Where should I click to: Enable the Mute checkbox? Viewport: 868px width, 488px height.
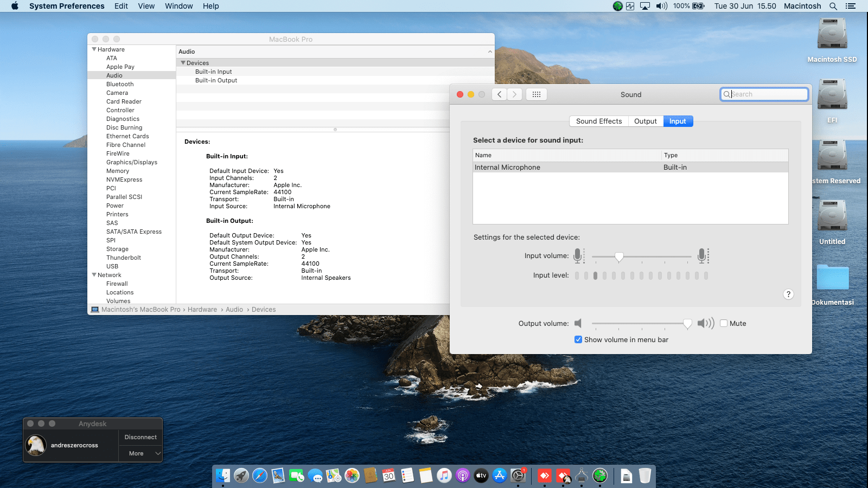click(x=724, y=323)
